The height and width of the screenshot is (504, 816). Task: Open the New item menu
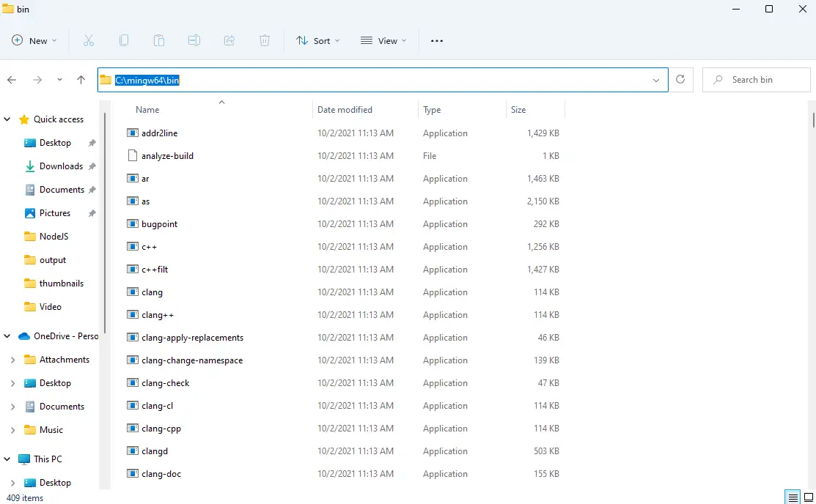[x=34, y=41]
